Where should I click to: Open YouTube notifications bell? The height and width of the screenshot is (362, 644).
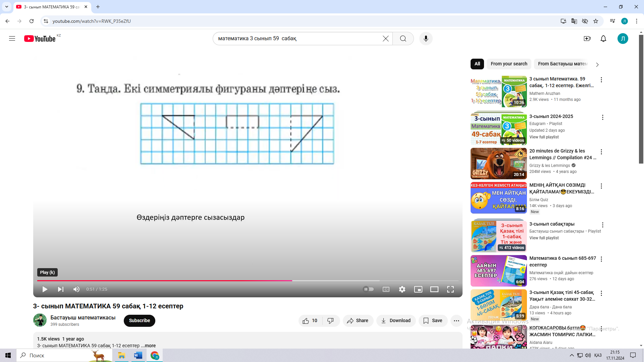pos(603,39)
